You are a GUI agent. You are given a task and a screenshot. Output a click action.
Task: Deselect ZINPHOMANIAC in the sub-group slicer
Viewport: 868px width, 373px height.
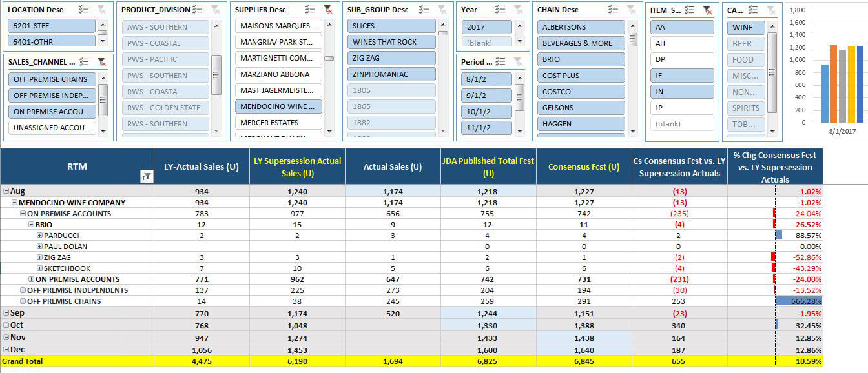point(391,74)
